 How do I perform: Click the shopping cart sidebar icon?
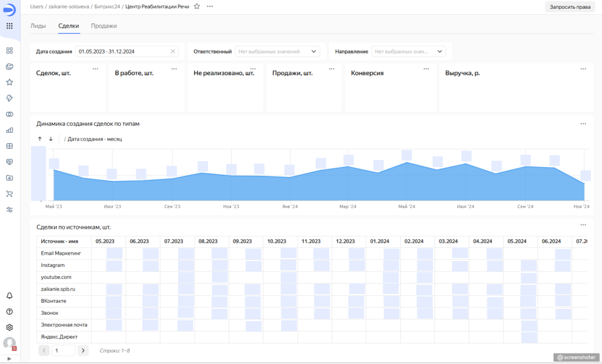tap(9, 193)
